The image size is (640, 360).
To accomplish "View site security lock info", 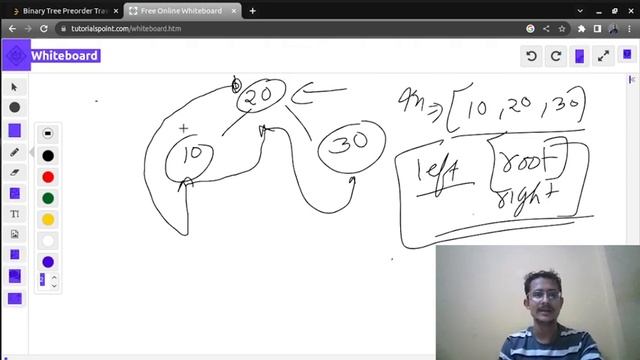I will coord(63,29).
